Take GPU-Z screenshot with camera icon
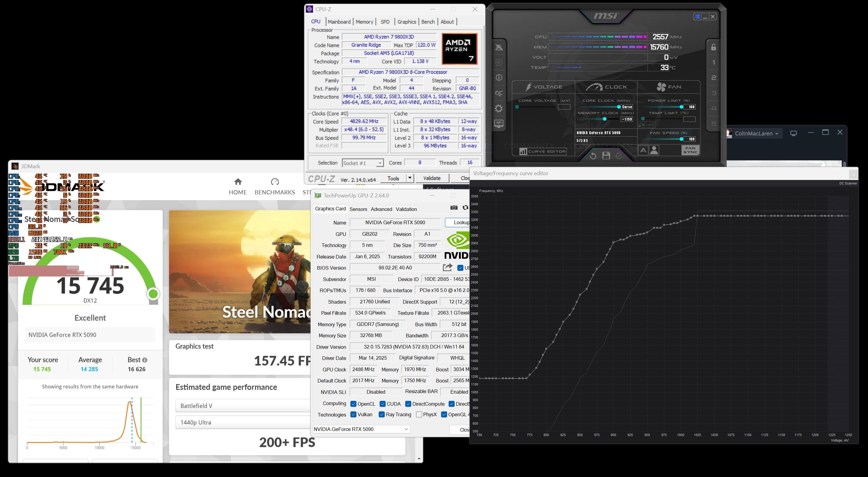Screen dimensions: 868x477 click(x=454, y=208)
